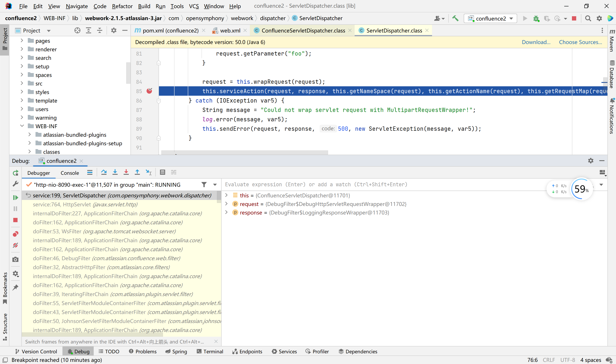This screenshot has width=616, height=364.
Task: Click Step Into debugger icon
Action: 115,172
